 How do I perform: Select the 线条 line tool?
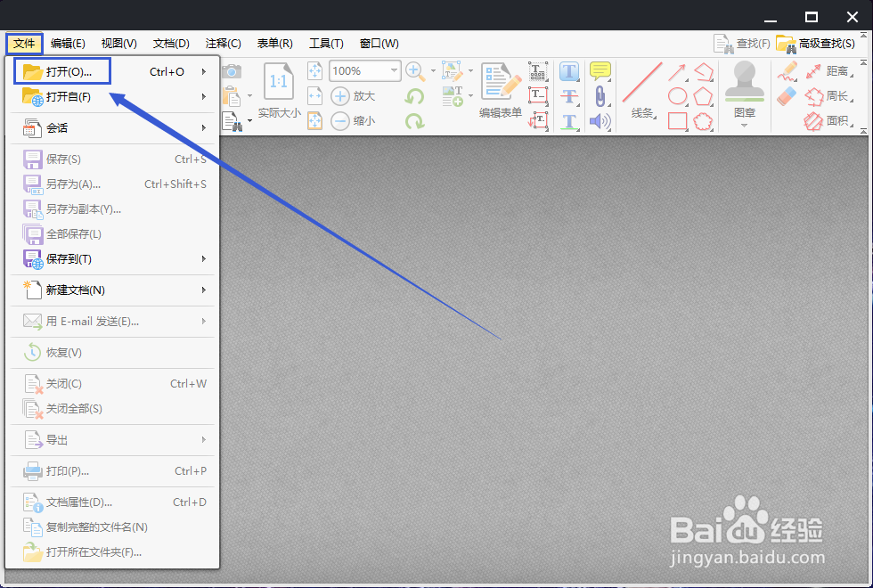(x=642, y=91)
